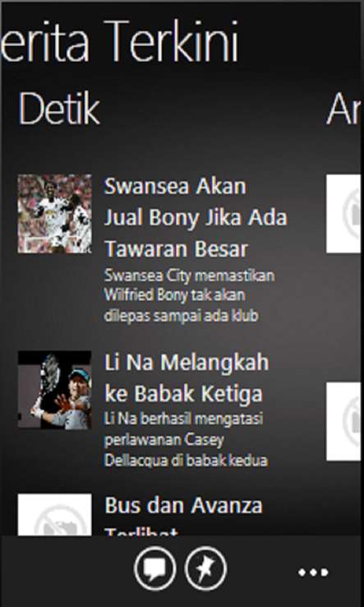Tap the pin to start icon
The width and height of the screenshot is (364, 607).
click(205, 568)
